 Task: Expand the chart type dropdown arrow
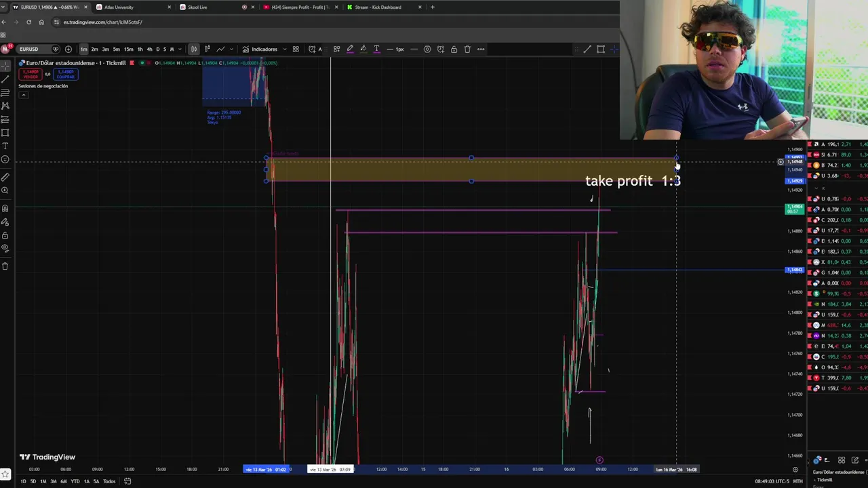pos(231,49)
